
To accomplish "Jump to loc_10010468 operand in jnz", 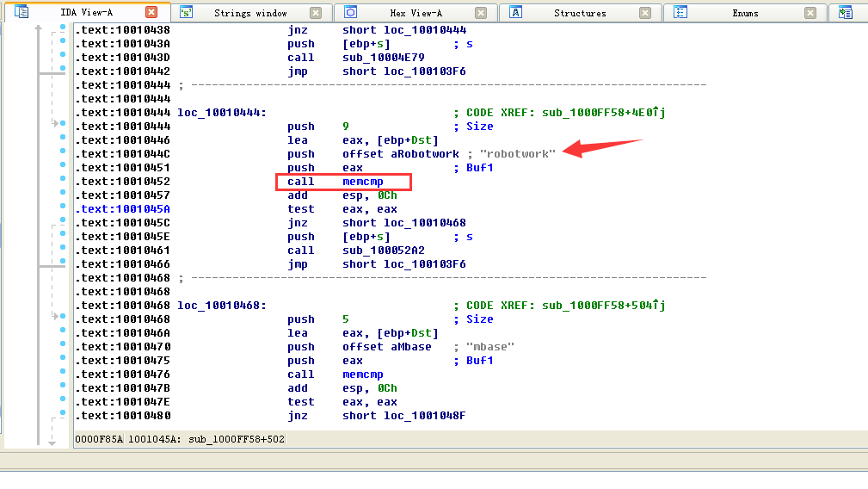I will pyautogui.click(x=425, y=223).
